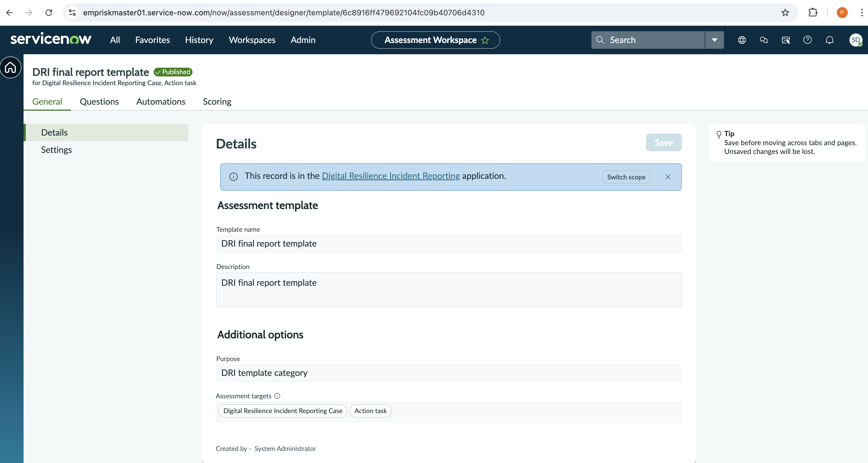
Task: Open the SD user avatar menu
Action: 855,40
